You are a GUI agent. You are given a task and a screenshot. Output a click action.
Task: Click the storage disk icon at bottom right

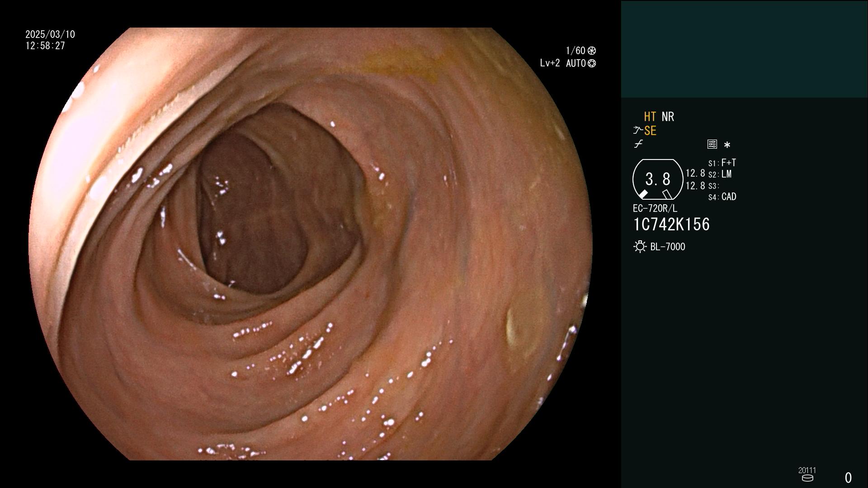pos(807,478)
